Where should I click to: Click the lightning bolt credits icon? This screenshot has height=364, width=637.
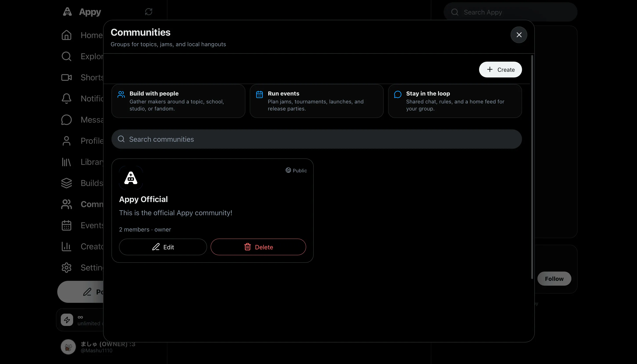click(x=67, y=320)
